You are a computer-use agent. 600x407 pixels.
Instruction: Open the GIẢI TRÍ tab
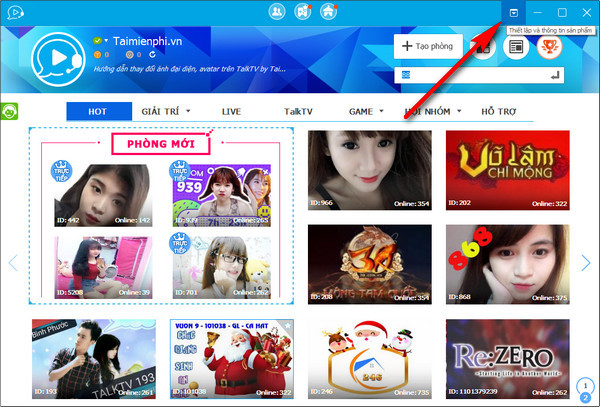tap(160, 111)
